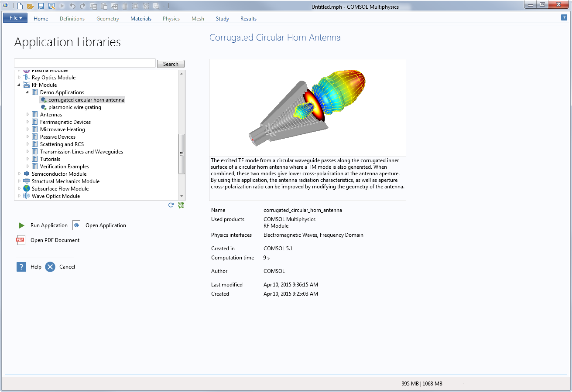This screenshot has height=392, width=572.
Task: Switch to the Results tab
Action: click(248, 18)
